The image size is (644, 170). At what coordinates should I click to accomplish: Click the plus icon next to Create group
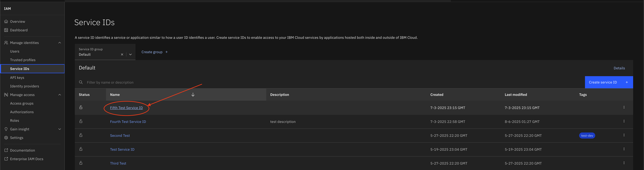point(167,52)
